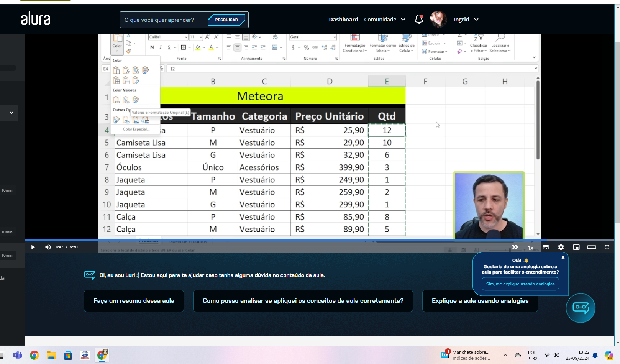Go to Dashboard in top navigation

(x=343, y=20)
